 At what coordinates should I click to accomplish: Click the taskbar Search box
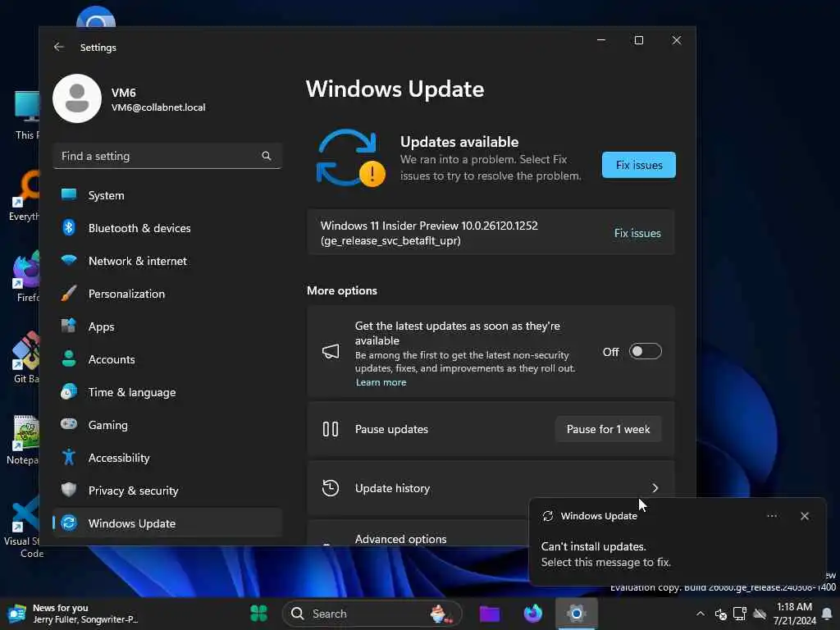coord(372,614)
